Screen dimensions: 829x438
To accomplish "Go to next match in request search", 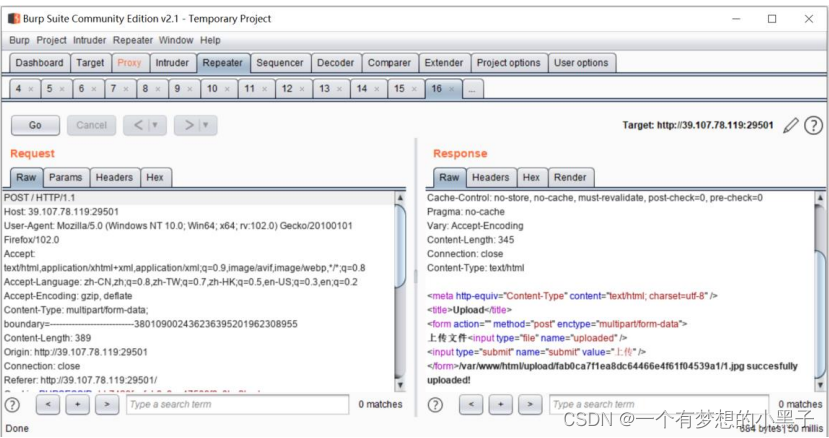I will [x=107, y=404].
